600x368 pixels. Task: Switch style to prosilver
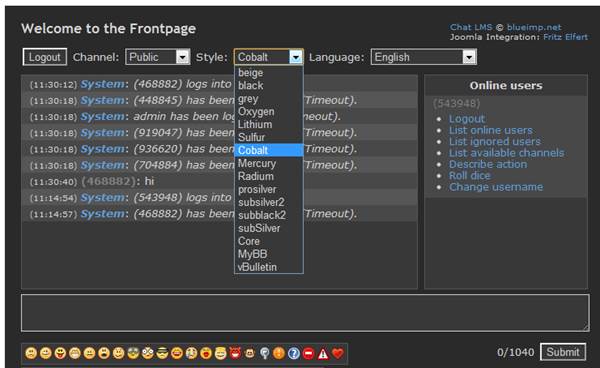[x=269, y=189]
